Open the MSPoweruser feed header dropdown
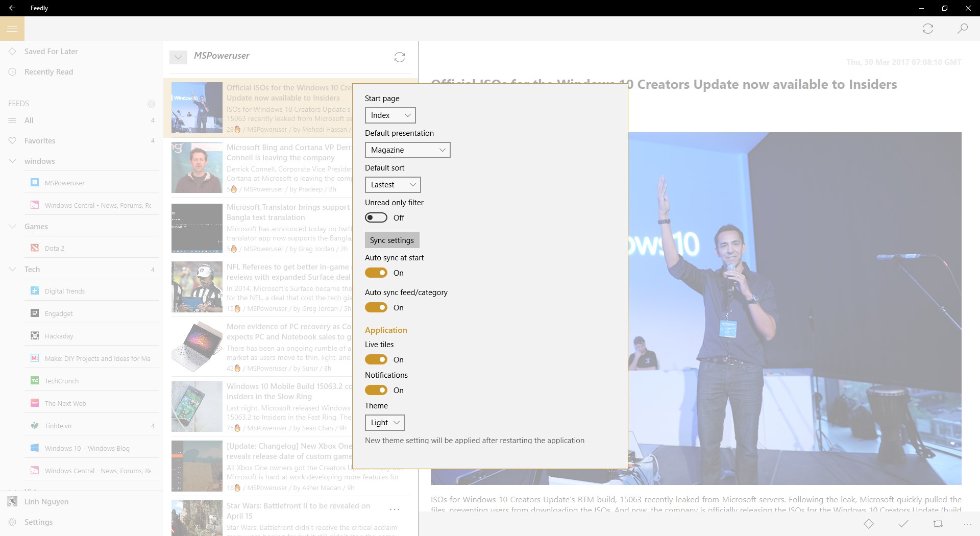 (178, 57)
